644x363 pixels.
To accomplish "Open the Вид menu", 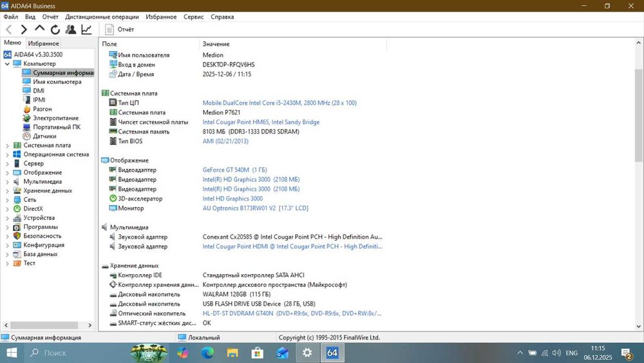I will [30, 17].
